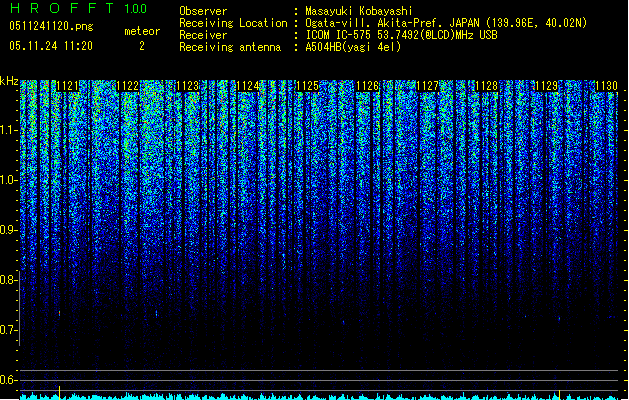The height and width of the screenshot is (400, 629).
Task: Click the meteor count value 2
Action: (x=142, y=46)
